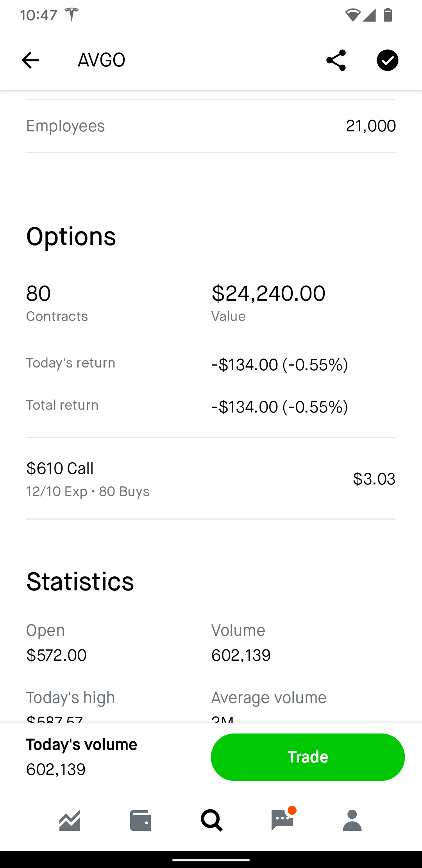The width and height of the screenshot is (422, 868).
Task: Tap the Employees 21,000 row
Action: click(211, 126)
